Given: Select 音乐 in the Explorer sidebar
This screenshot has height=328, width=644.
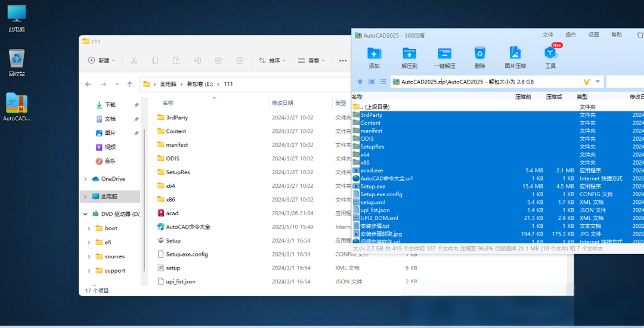Looking at the screenshot, I should 110,161.
